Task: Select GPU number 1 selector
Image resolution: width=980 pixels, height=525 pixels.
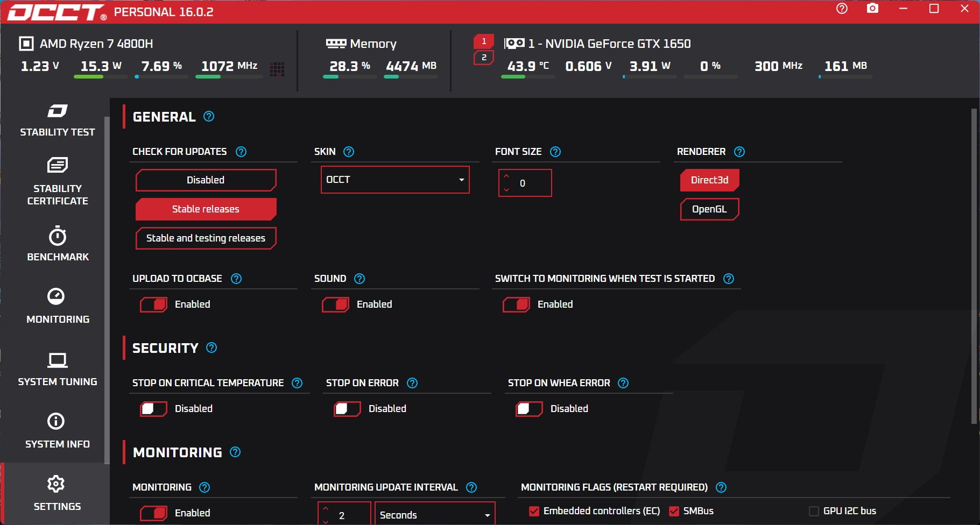Action: [483, 41]
